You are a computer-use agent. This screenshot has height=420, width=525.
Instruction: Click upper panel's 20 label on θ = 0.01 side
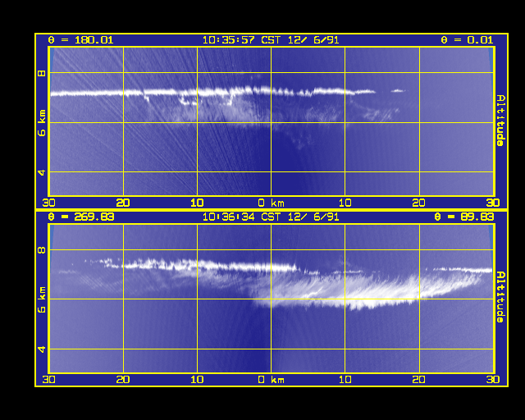pos(419,203)
